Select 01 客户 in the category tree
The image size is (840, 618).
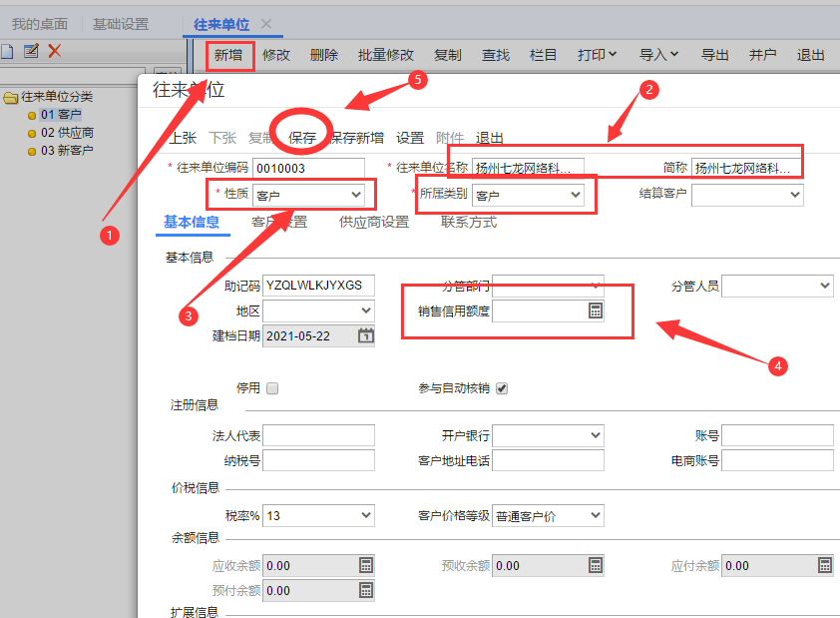tap(61, 115)
